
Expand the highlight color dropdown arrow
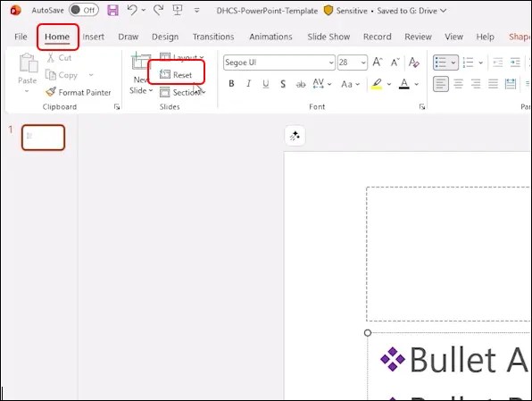pos(389,84)
